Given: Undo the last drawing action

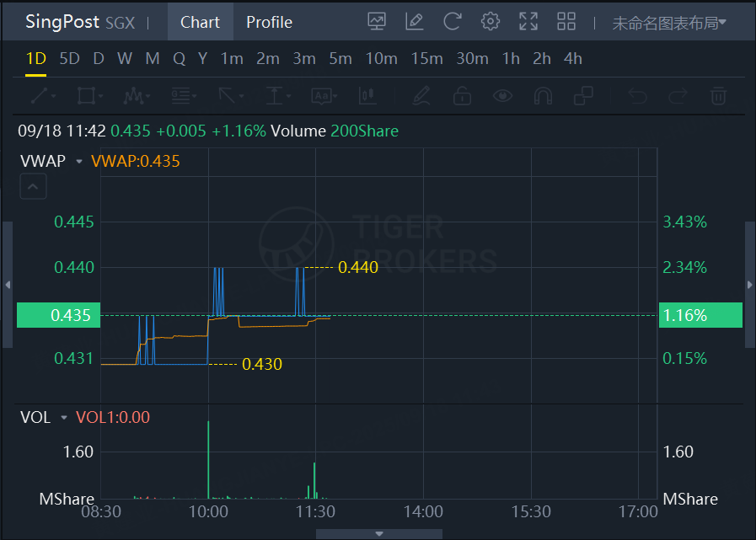Looking at the screenshot, I should pos(637,95).
